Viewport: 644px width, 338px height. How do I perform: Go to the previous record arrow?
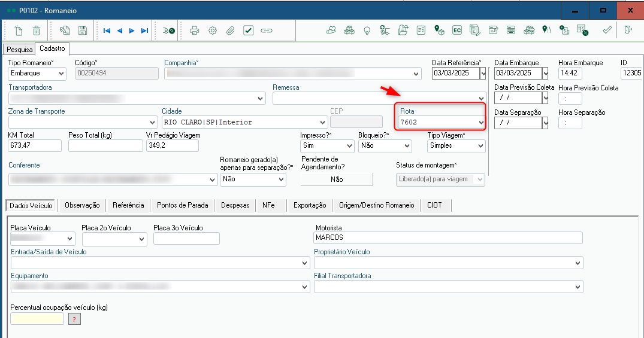(x=120, y=31)
